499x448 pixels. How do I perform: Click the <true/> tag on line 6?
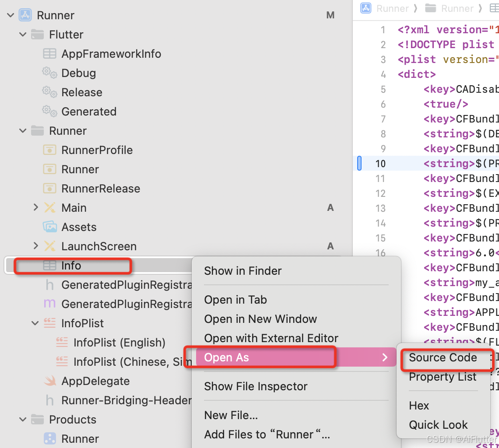tap(446, 104)
